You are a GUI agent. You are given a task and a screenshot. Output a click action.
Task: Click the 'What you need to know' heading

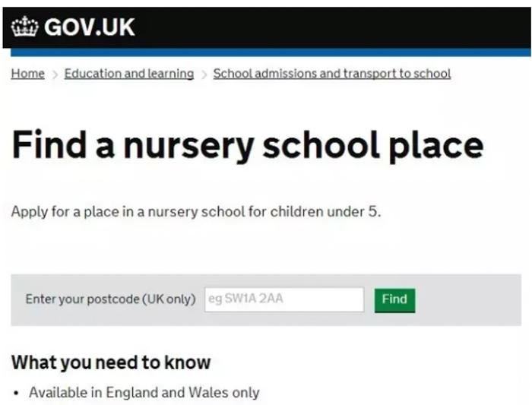(111, 362)
